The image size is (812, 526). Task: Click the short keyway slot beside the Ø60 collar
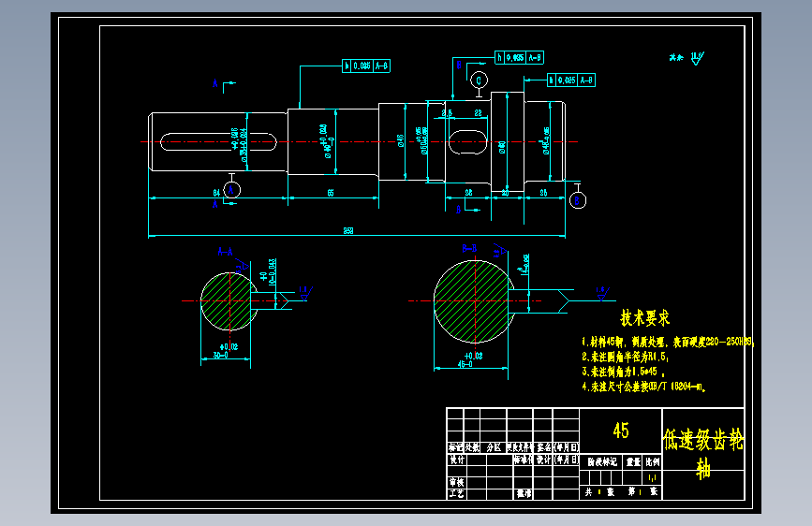[467, 142]
